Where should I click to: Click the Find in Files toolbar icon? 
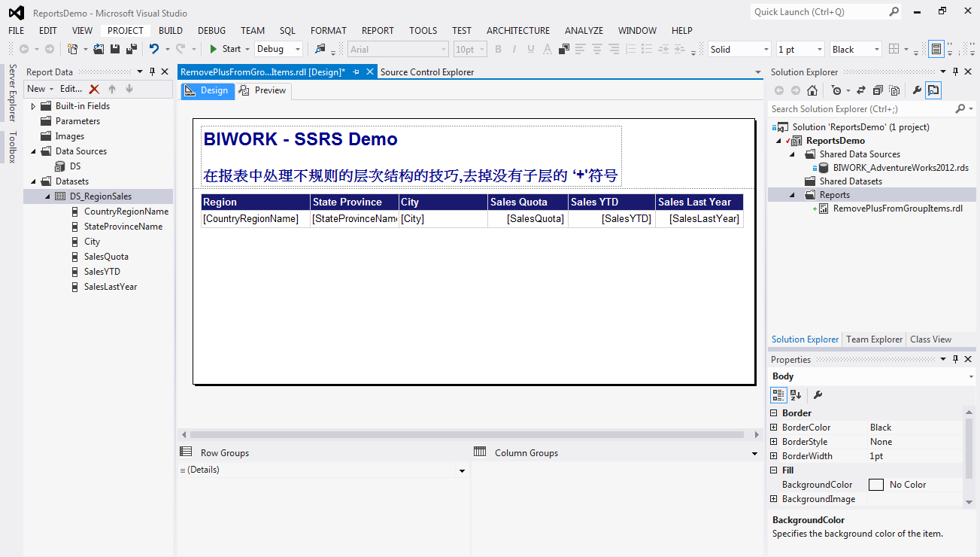click(x=320, y=49)
